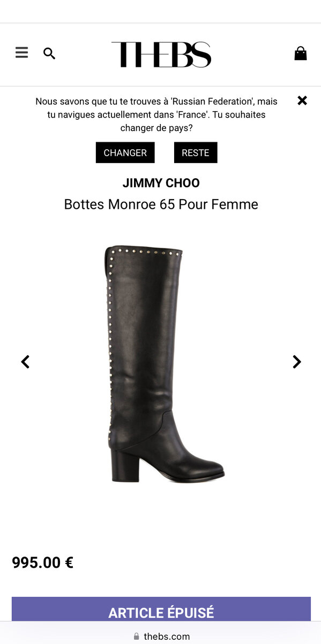Open the black boot product photo
This screenshot has height=644, width=321.
(x=161, y=363)
